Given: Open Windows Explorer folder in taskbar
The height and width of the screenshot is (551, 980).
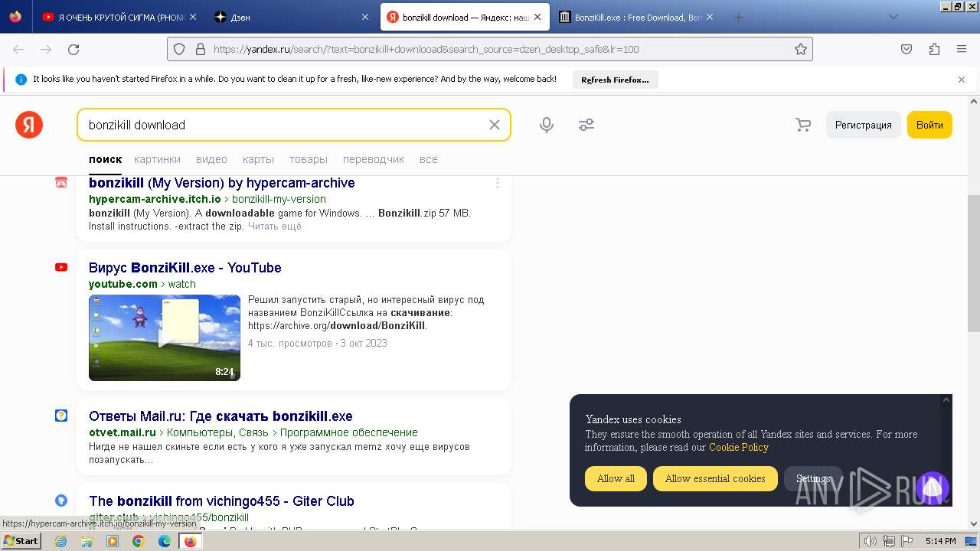Looking at the screenshot, I should tap(87, 541).
